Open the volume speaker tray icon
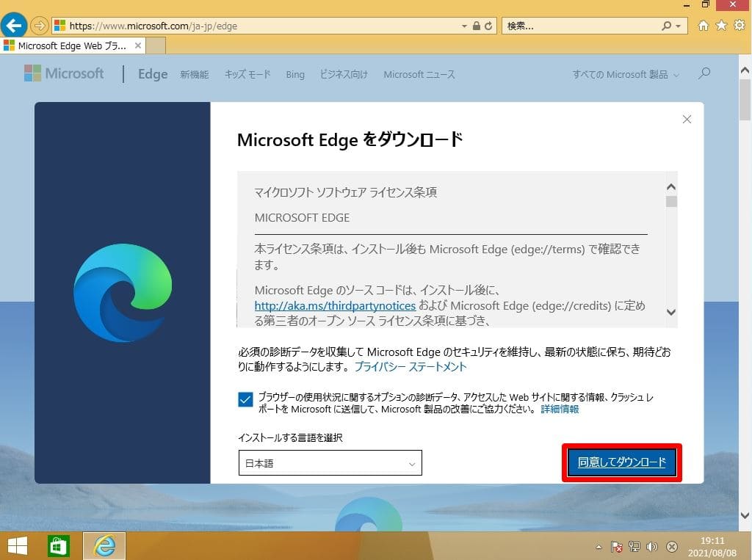 pyautogui.click(x=652, y=547)
